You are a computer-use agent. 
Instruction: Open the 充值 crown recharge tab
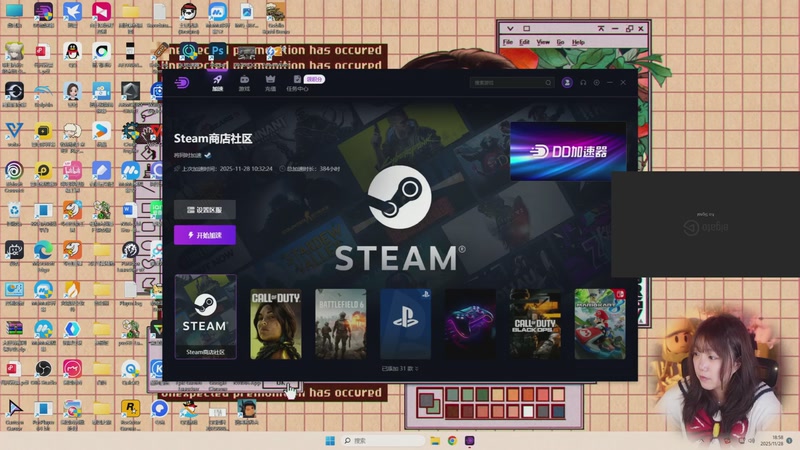[270, 83]
